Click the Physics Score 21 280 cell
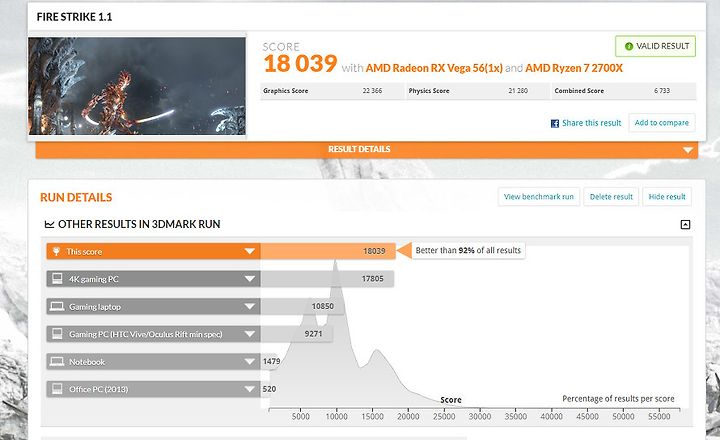The height and width of the screenshot is (440, 720). 478,91
